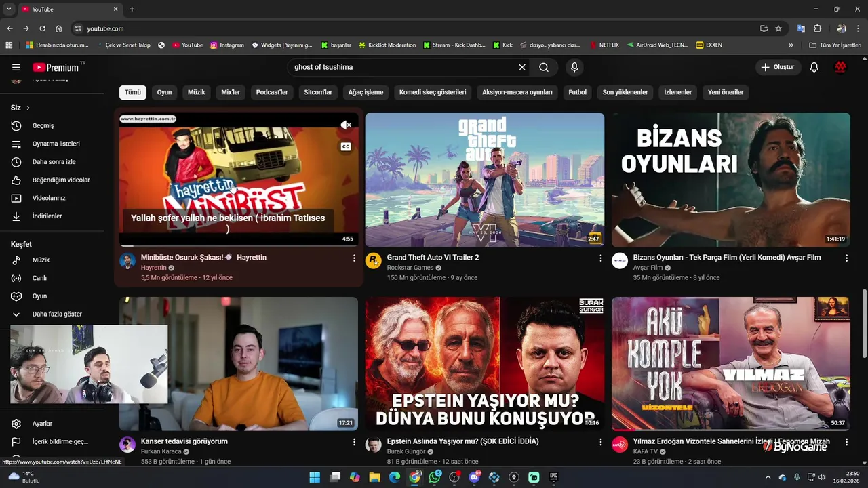
Task: Select the Yeni öneriler chip
Action: pos(726,92)
